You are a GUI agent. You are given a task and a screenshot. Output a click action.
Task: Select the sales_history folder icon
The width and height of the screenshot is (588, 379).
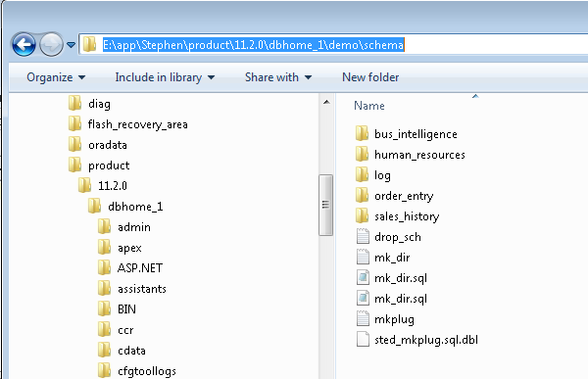pyautogui.click(x=363, y=215)
